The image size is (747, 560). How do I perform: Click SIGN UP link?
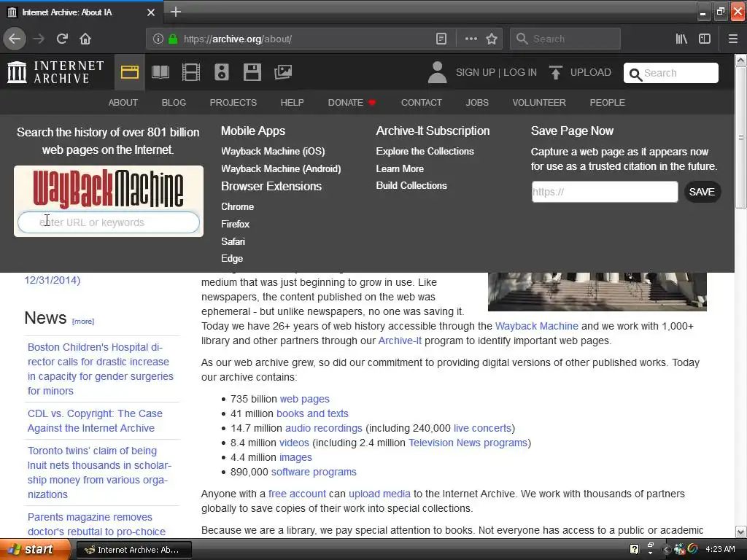click(x=475, y=72)
